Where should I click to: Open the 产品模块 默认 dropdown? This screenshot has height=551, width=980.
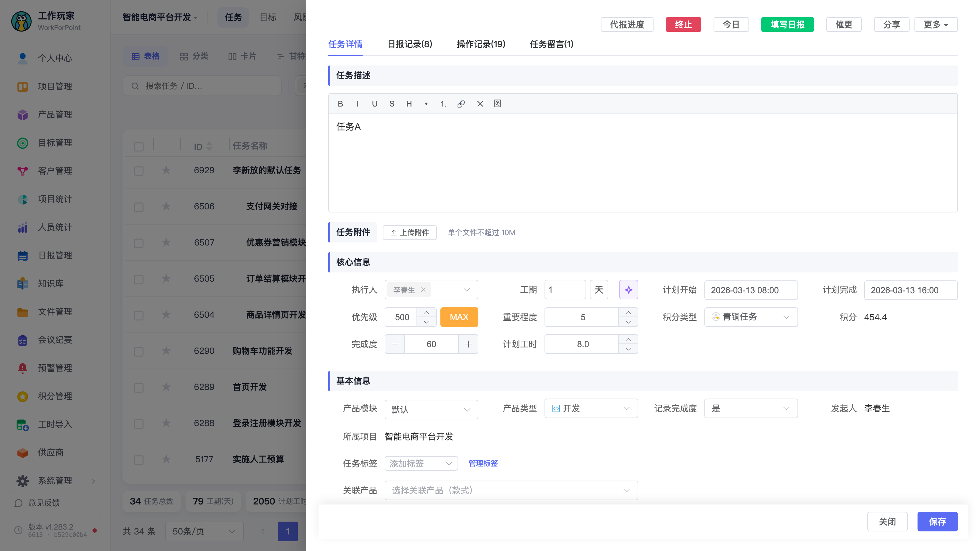click(x=431, y=409)
